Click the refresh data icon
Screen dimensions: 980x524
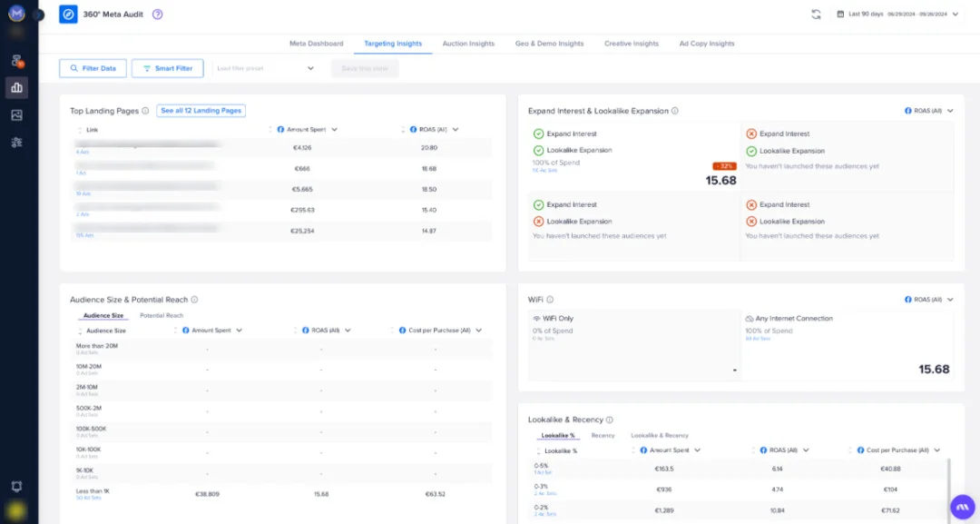coord(816,14)
